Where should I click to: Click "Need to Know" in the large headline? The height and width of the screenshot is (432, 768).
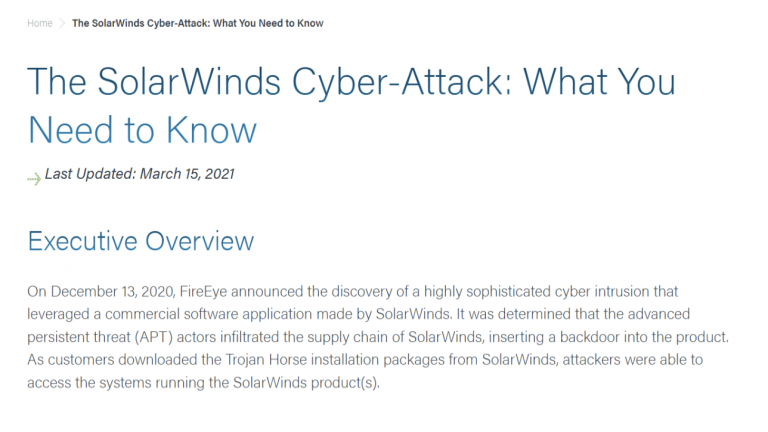tap(142, 130)
